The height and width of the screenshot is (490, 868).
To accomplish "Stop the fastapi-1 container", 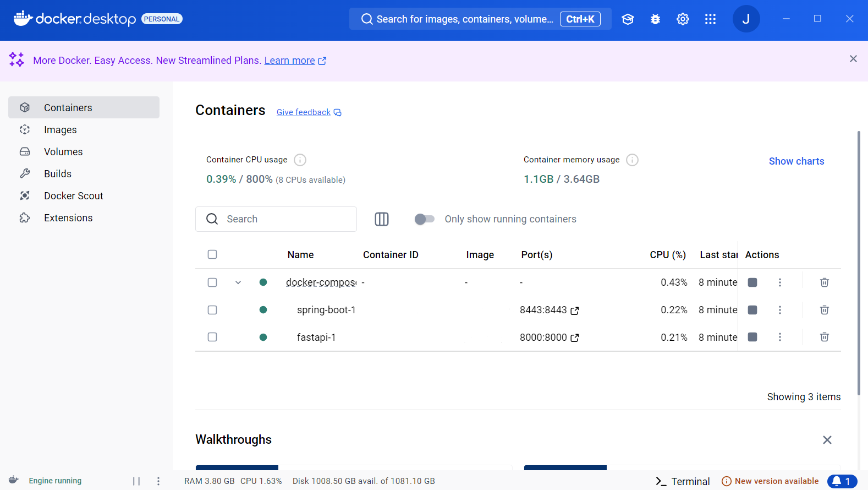I will tap(752, 337).
